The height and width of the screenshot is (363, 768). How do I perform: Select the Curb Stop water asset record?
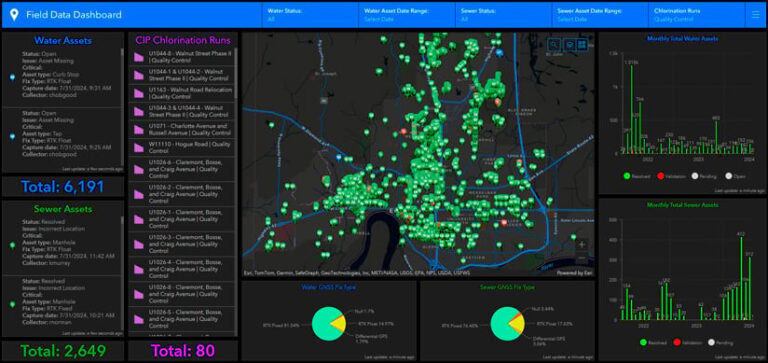pyautogui.click(x=62, y=77)
